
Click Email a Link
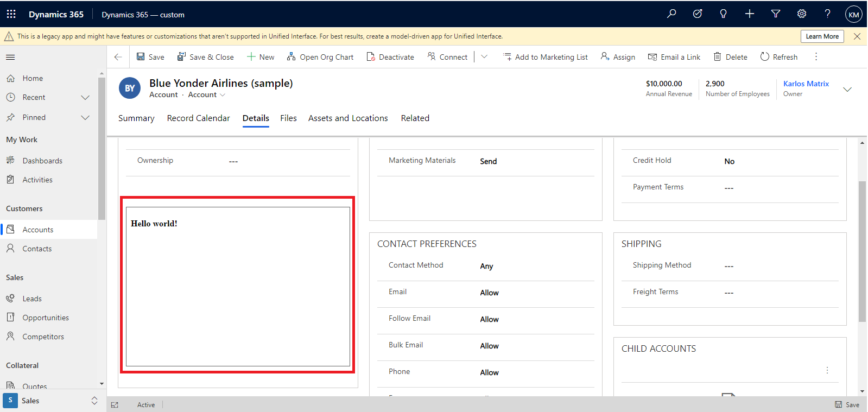674,57
